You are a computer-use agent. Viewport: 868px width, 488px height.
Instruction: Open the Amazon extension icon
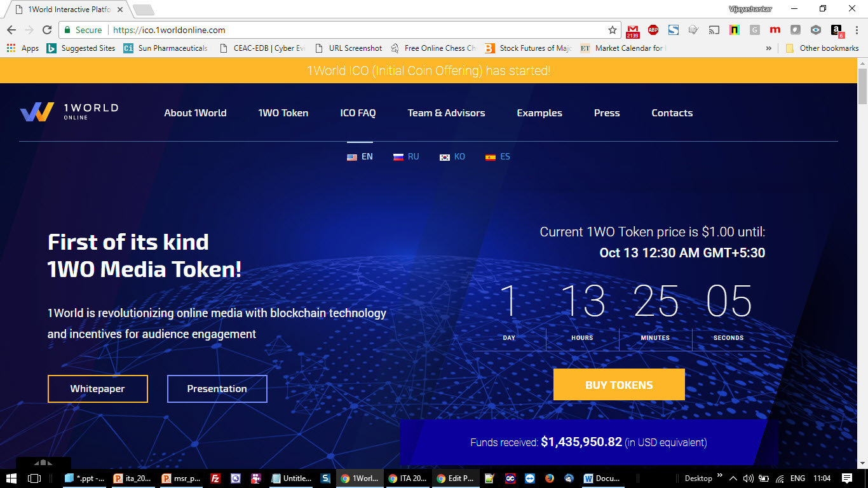836,30
